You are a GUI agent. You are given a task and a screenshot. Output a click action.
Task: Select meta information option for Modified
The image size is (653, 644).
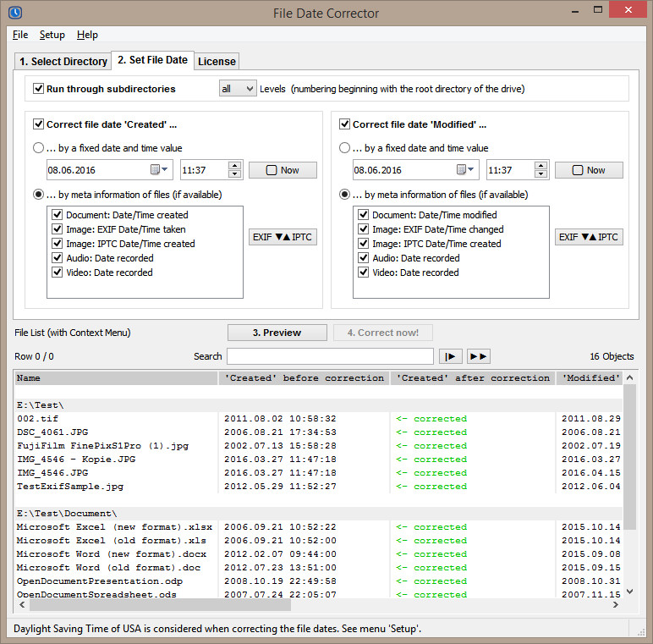pos(344,195)
